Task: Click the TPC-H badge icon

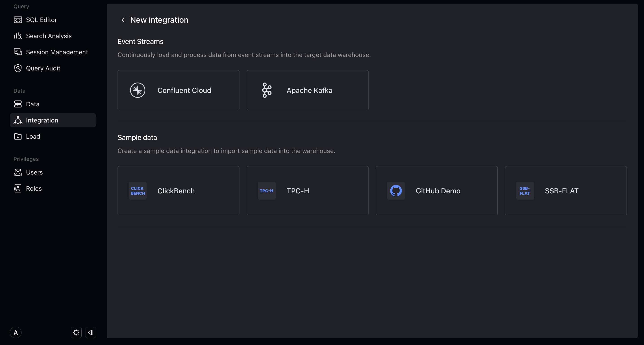Action: pos(267,191)
